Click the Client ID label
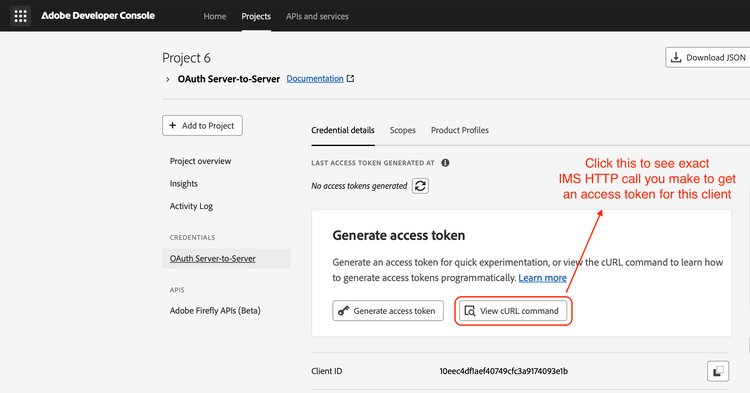Screen dimensions: 750x393 (x=327, y=371)
